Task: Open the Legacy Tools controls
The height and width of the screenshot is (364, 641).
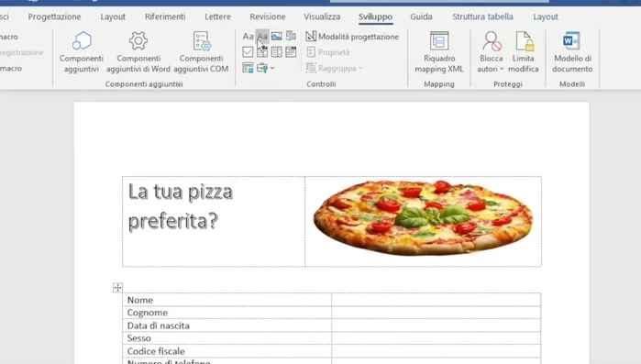Action: click(262, 68)
